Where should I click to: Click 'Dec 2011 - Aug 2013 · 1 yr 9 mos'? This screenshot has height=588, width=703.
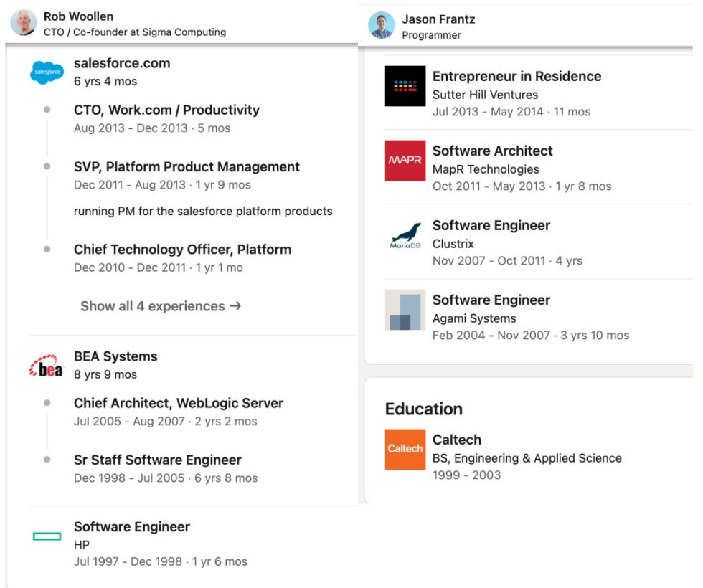point(162,185)
